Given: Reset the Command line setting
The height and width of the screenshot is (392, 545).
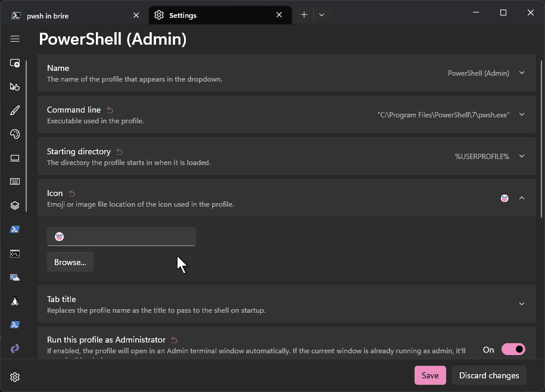Looking at the screenshot, I should tap(110, 110).
